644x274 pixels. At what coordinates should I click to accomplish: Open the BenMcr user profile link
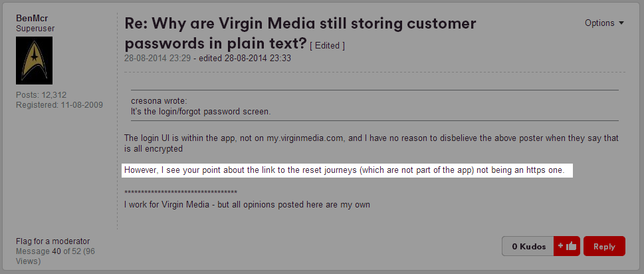click(31, 19)
